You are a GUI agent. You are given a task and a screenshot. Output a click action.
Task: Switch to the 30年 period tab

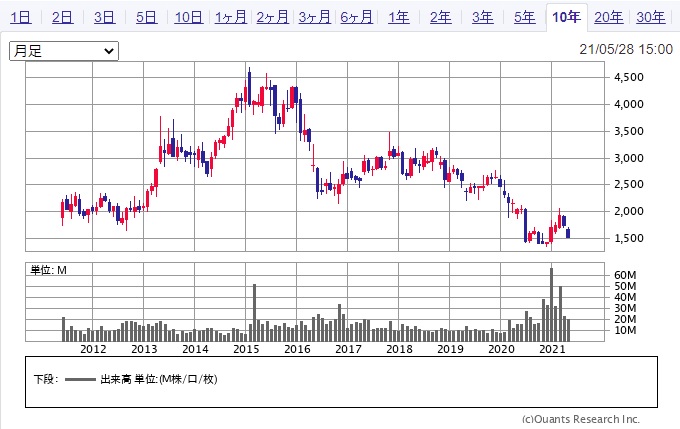[651, 17]
